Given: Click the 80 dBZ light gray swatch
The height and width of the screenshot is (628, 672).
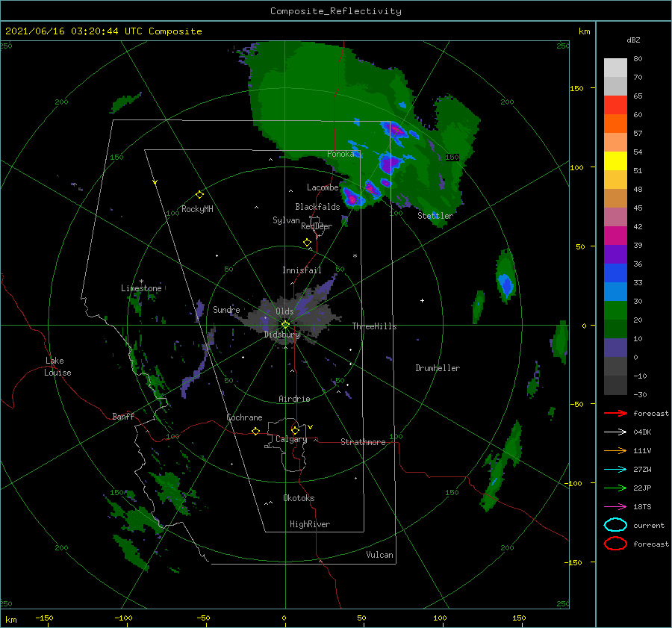Looking at the screenshot, I should click(615, 67).
